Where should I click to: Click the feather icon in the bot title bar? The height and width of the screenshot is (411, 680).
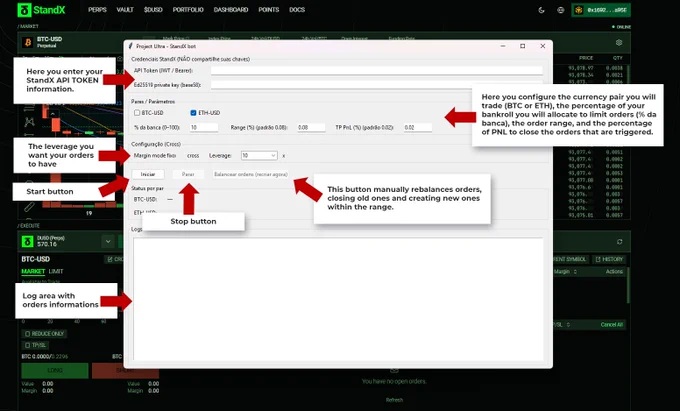(130, 46)
